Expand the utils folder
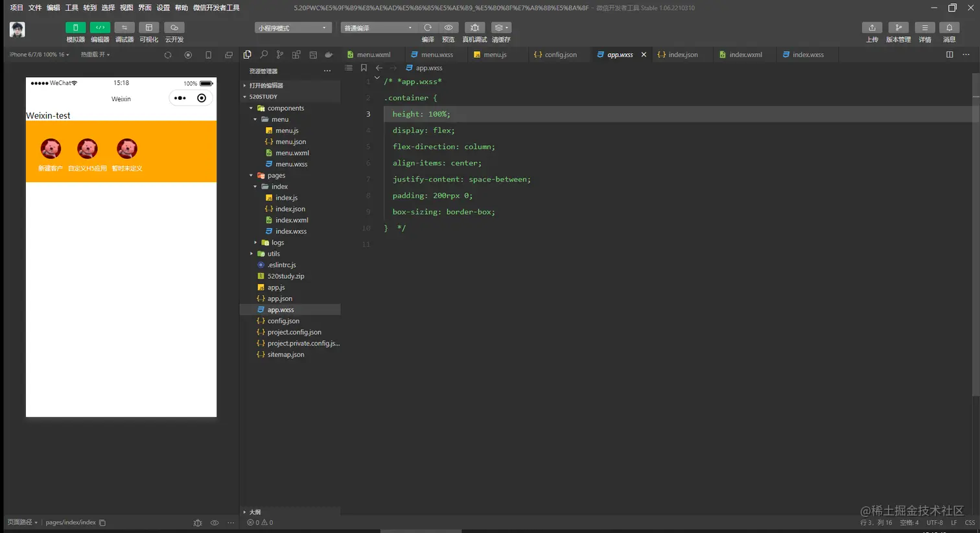 click(x=290, y=254)
